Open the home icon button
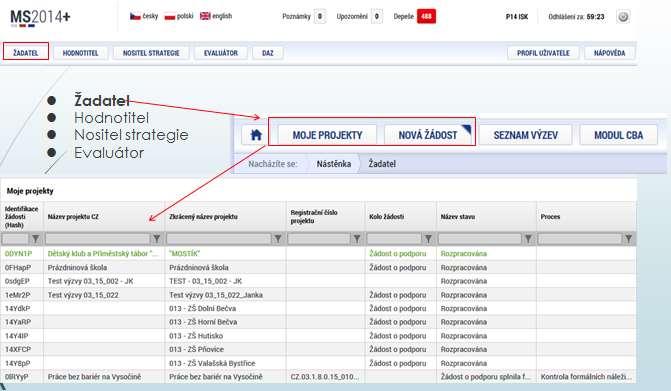Screen dimensions: 671x391 coord(256,135)
